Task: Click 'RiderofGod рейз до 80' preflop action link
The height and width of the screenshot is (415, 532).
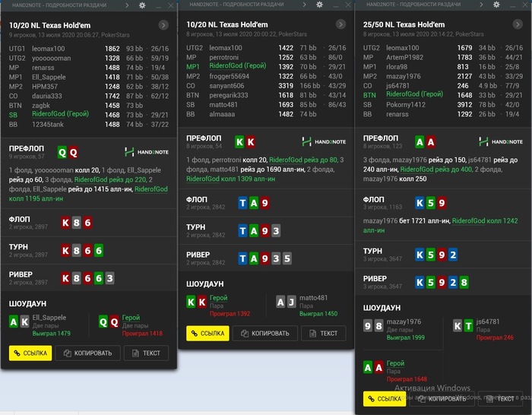Action: 304,160
